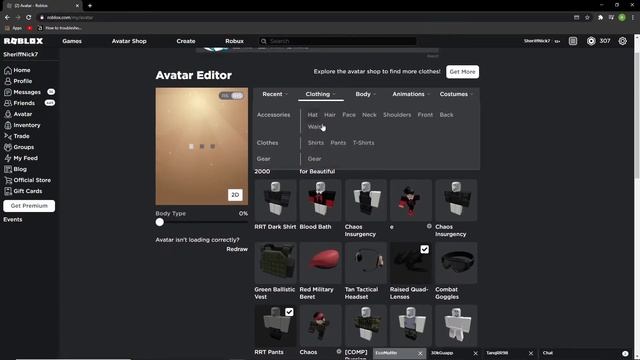Screen dimensions: 640x360
Task: Select Front under Accessories
Action: tap(425, 115)
